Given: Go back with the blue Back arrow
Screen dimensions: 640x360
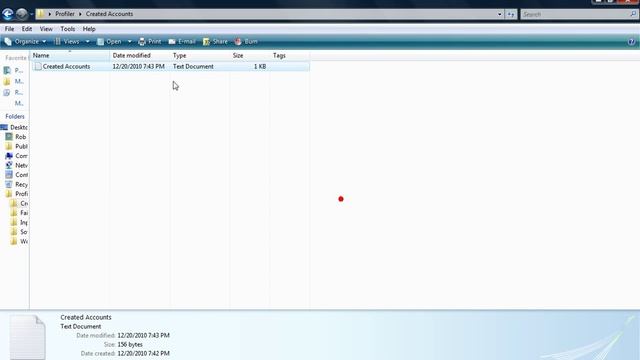Looking at the screenshot, I should 7,14.
